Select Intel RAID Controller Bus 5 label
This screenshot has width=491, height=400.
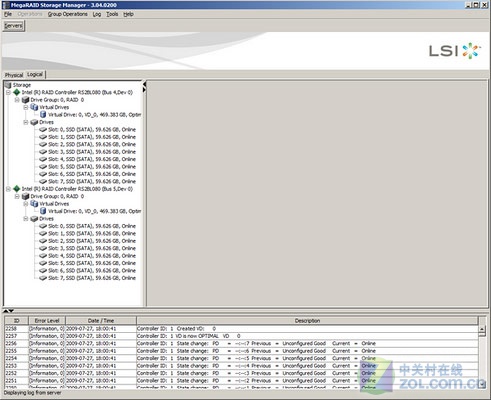point(77,189)
